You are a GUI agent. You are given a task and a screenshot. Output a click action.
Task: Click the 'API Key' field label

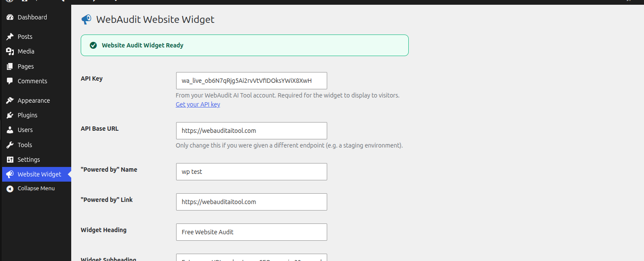click(92, 79)
